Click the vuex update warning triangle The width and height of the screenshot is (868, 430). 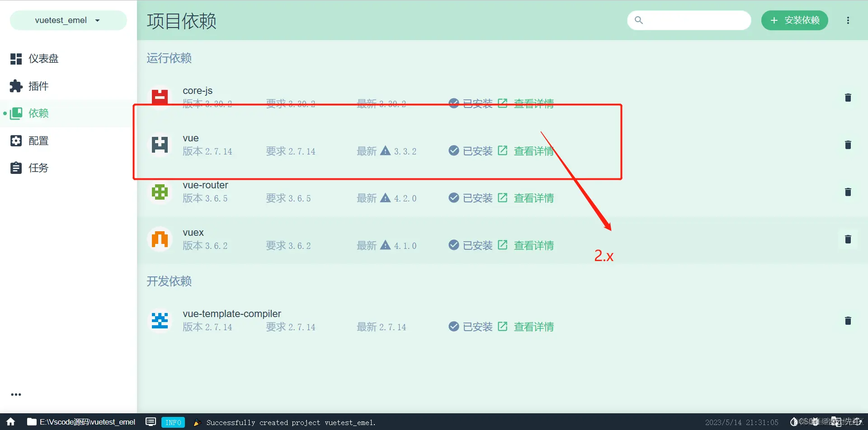(385, 245)
